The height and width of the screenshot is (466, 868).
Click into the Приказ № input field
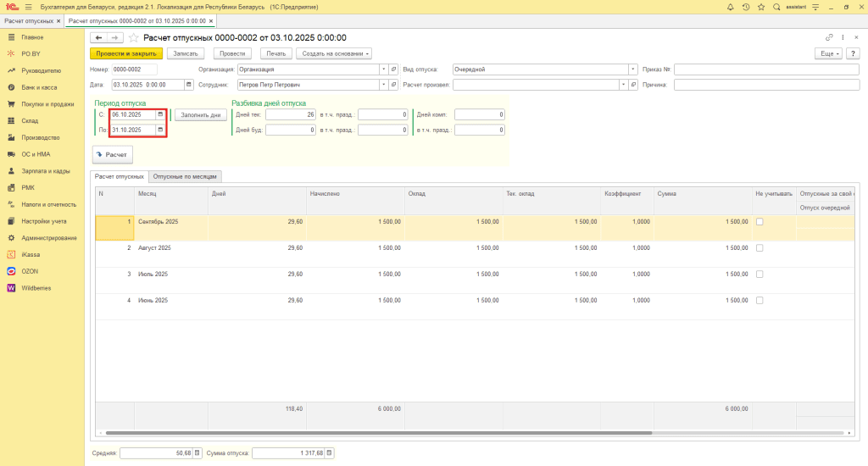coord(765,69)
